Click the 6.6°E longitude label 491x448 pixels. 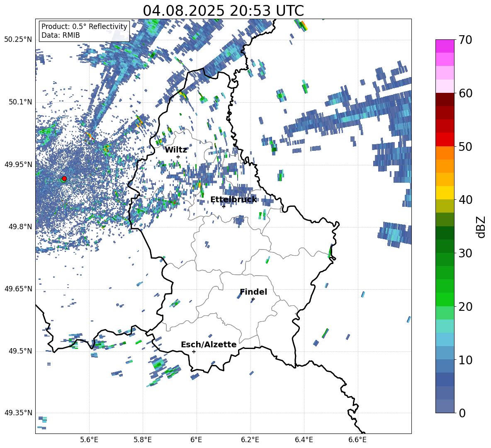coord(357,440)
